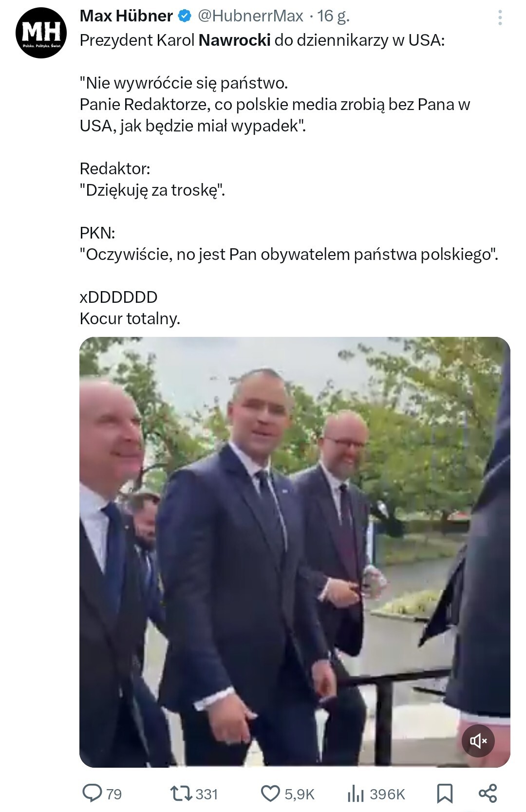
Task: Like the tweet with the heart icon
Action: click(x=271, y=794)
